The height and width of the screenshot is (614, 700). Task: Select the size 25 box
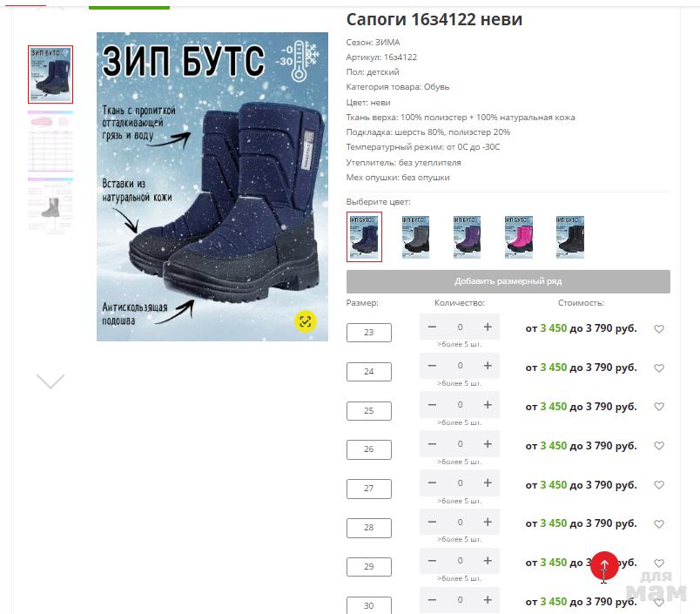tap(369, 411)
